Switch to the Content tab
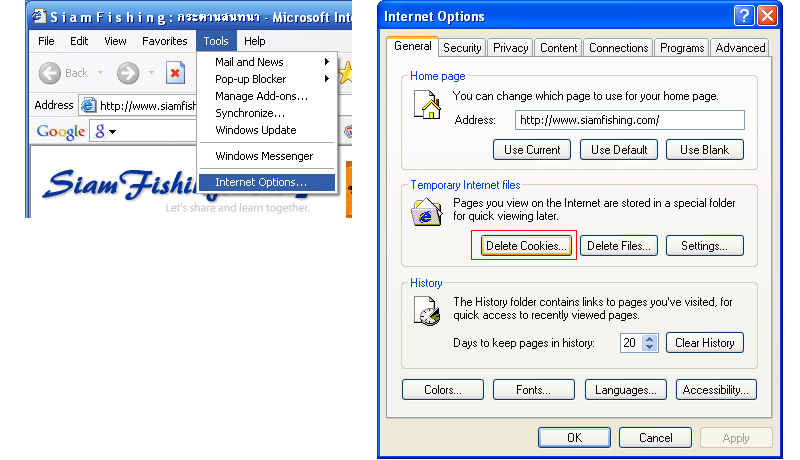The height and width of the screenshot is (460, 800). click(558, 47)
